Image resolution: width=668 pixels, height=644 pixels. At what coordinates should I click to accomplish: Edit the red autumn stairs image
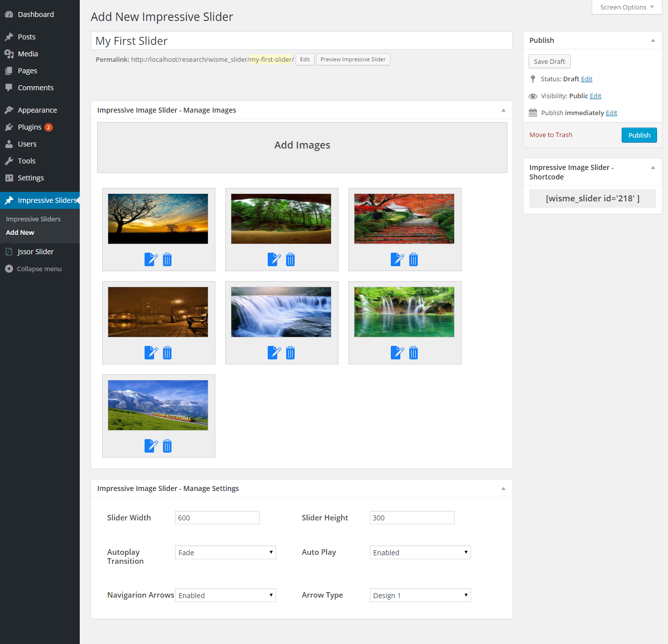pyautogui.click(x=397, y=259)
